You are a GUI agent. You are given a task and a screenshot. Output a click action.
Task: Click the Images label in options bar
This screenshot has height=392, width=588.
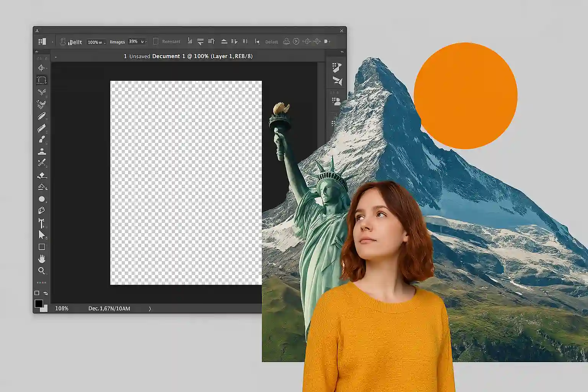coord(117,42)
